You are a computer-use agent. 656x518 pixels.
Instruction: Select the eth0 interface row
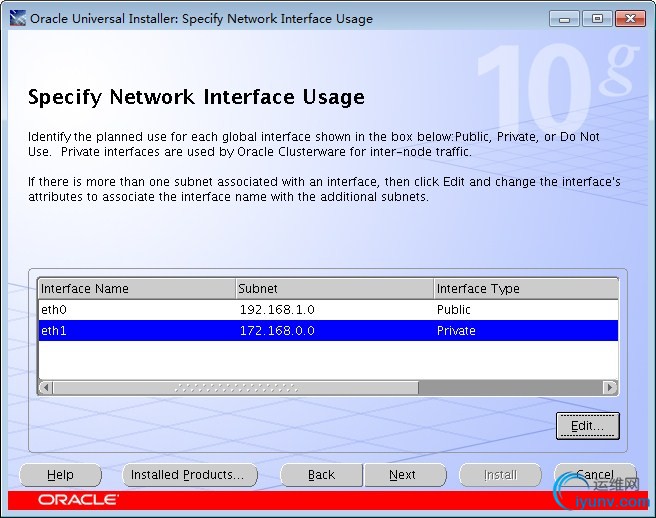[135, 310]
